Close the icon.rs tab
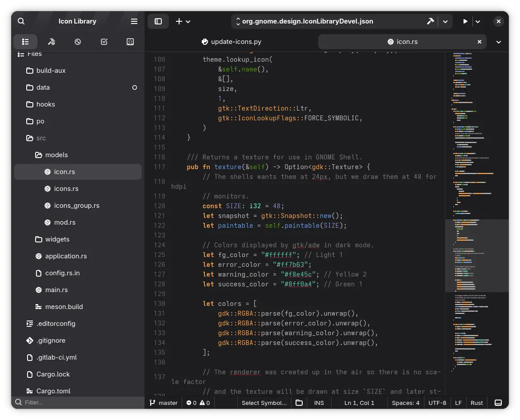Viewport: 520px width, 420px height. (479, 41)
